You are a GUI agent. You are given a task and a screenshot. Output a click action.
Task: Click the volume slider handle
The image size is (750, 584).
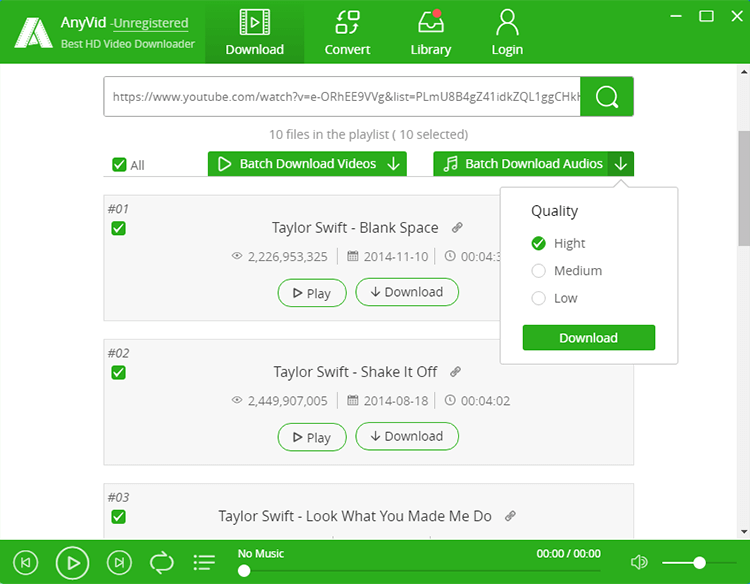pos(699,562)
